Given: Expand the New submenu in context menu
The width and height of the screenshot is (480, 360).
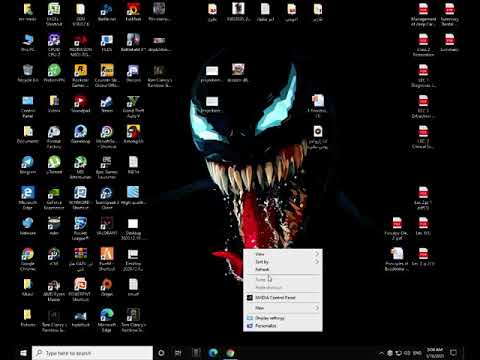Looking at the screenshot, I should click(x=283, y=308).
